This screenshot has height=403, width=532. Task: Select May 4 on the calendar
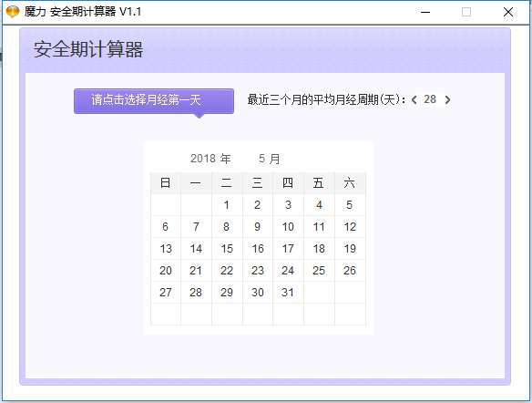tap(319, 205)
